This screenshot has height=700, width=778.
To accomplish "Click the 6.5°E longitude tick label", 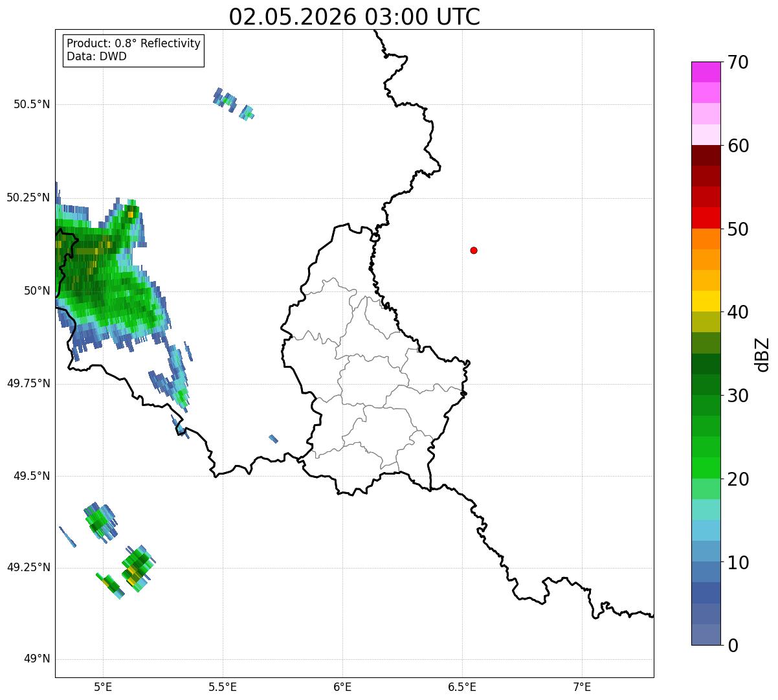I will click(x=462, y=686).
